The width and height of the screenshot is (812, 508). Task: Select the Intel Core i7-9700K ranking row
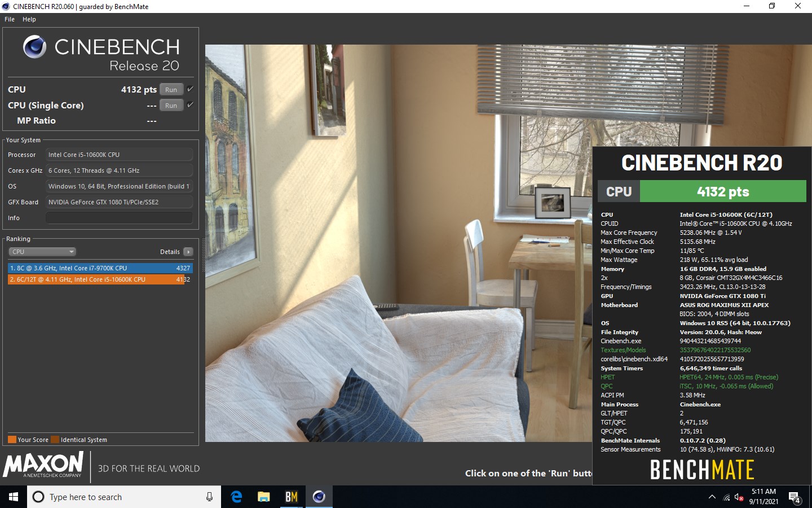(100, 268)
